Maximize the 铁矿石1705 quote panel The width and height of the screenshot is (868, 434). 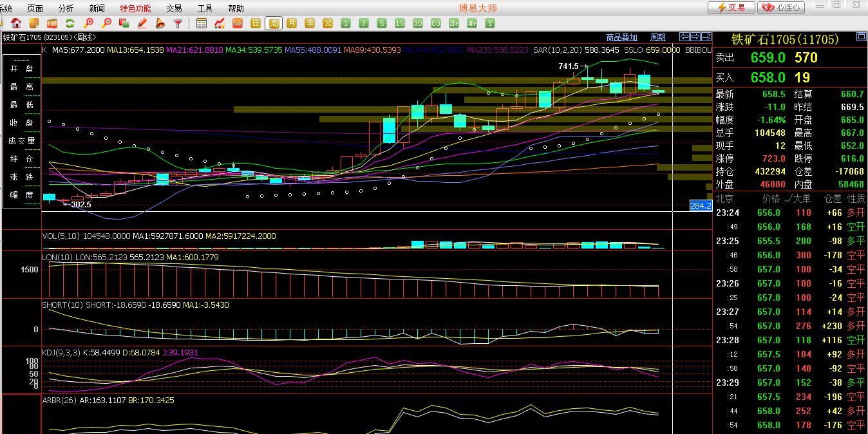[x=861, y=37]
